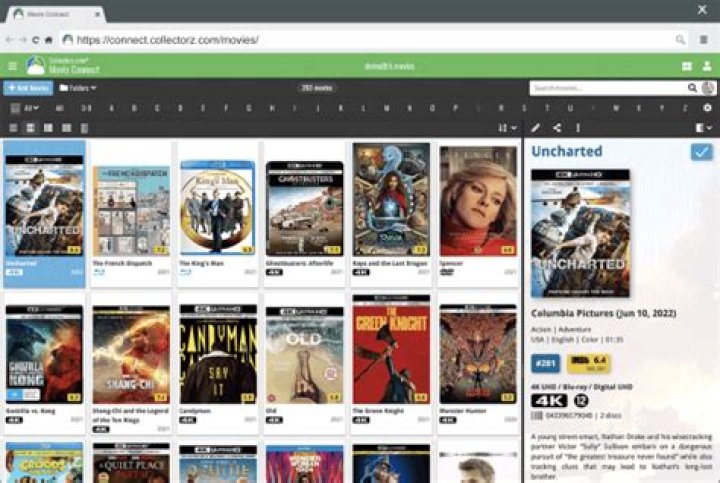Click the round avatar beside the search box
Screen dimensions: 720x483
tap(708, 88)
